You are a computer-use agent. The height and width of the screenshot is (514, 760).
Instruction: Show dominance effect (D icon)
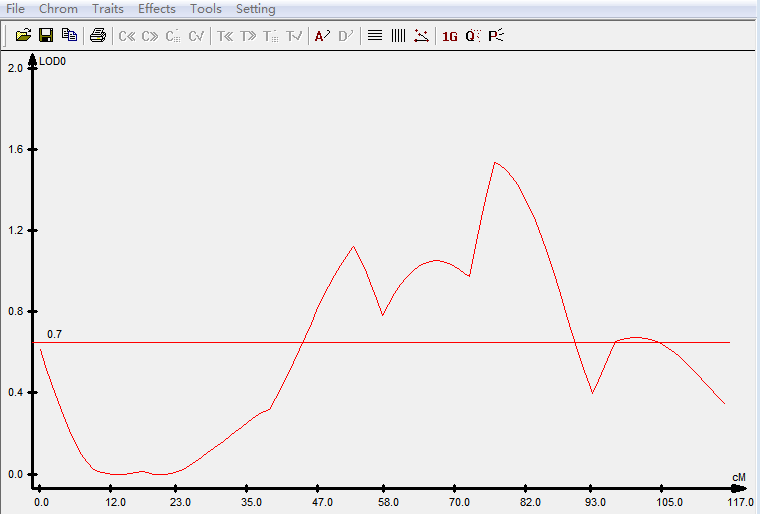tap(346, 36)
